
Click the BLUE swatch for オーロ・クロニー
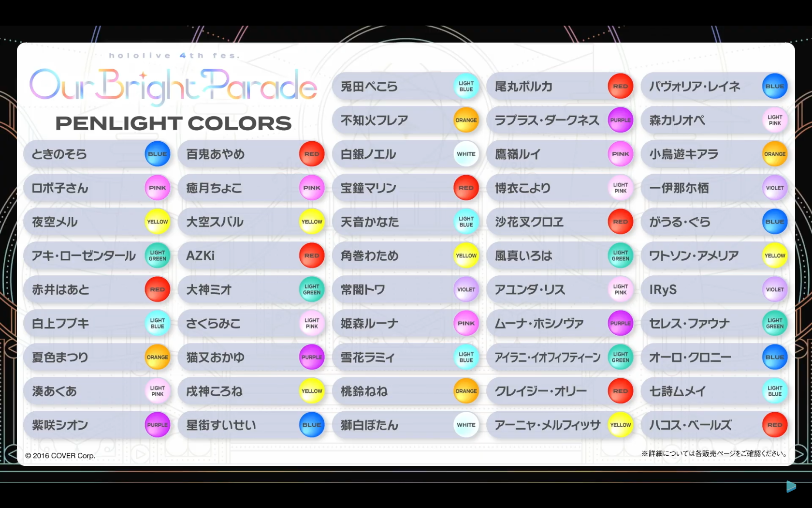[775, 357]
